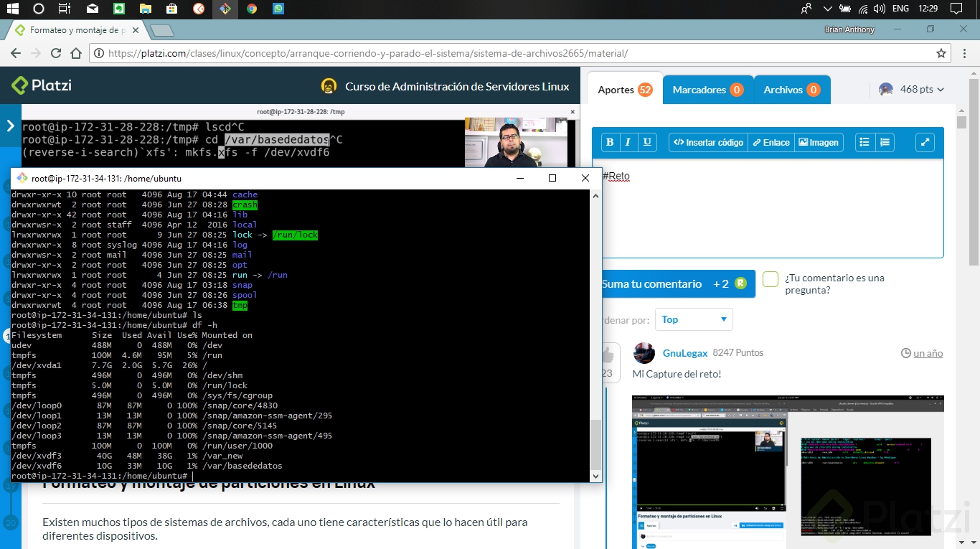Click the ENG language indicator
980x549 pixels.
(x=900, y=9)
